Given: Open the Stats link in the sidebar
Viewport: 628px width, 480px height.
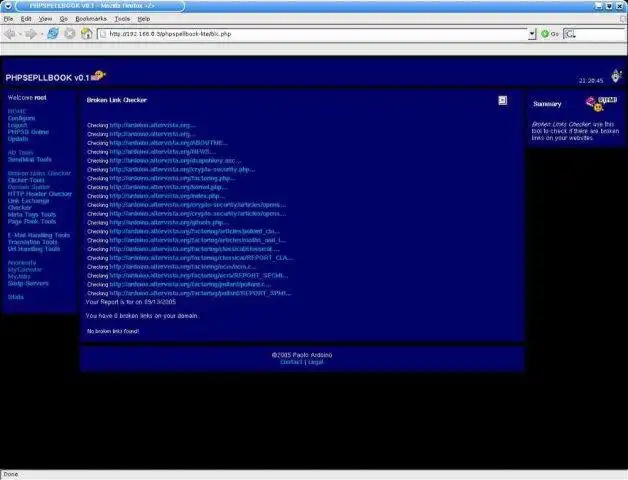Looking at the screenshot, I should [16, 297].
